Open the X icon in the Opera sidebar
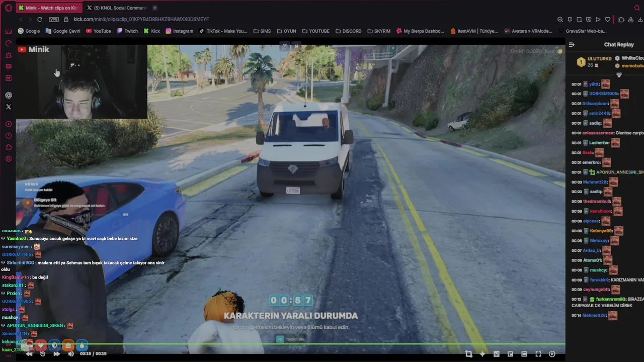The image size is (644, 362). click(x=9, y=107)
